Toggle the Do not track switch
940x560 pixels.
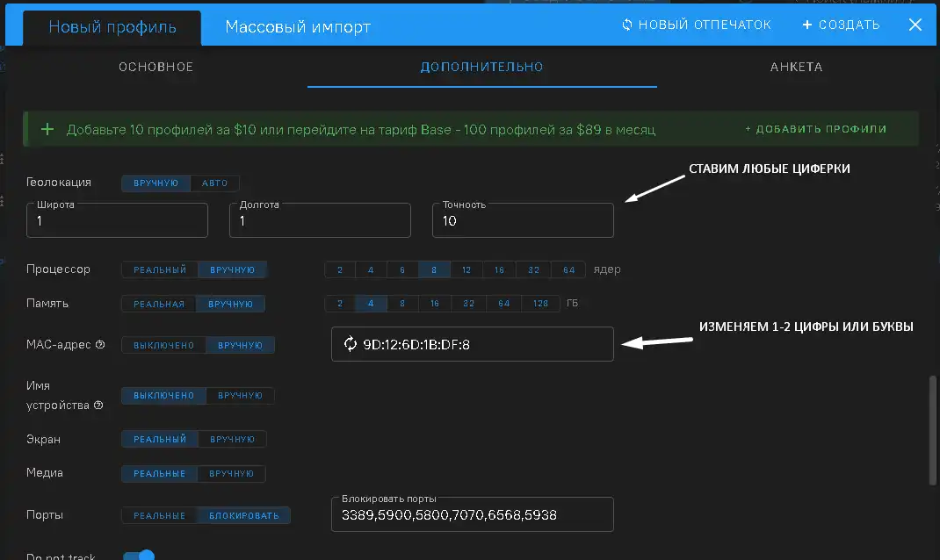coord(139,556)
